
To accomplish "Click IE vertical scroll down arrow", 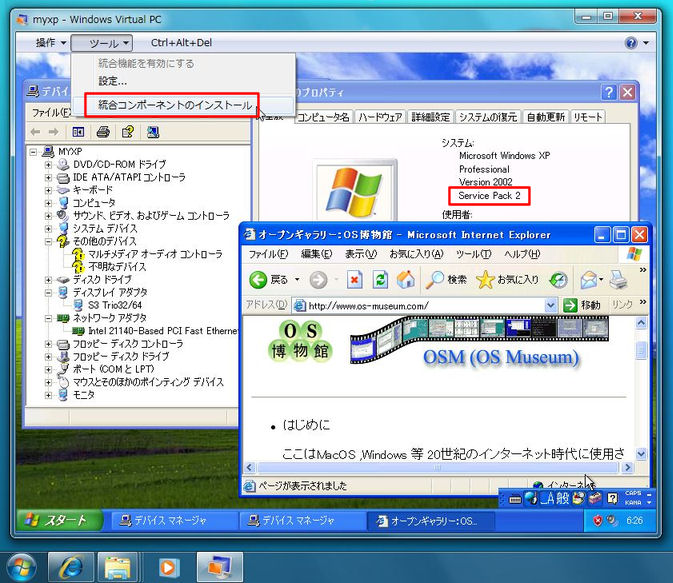I will pos(641,453).
